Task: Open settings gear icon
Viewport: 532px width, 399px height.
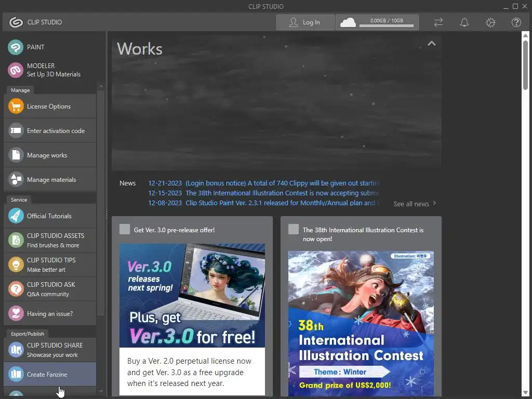Action: point(490,22)
